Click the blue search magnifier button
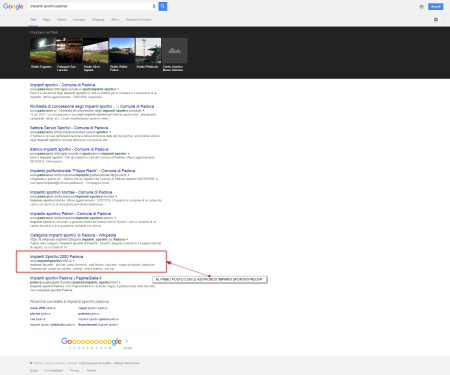450x375 pixels. coord(163,6)
